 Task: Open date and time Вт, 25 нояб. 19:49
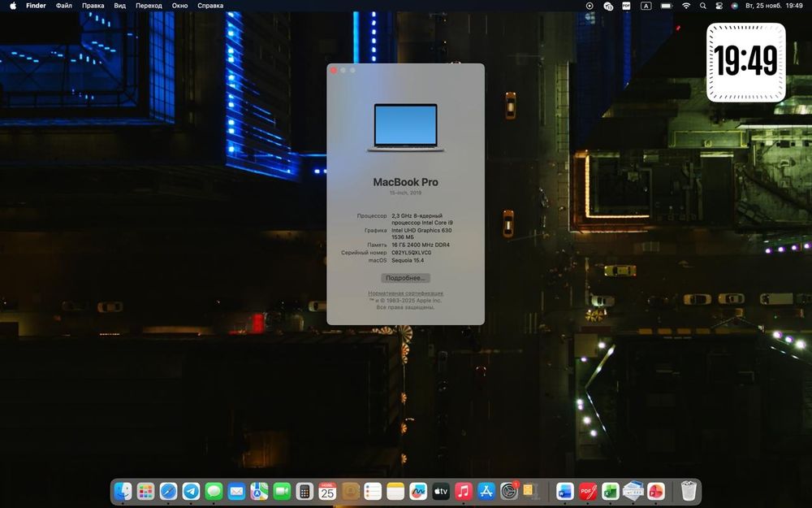(x=774, y=6)
